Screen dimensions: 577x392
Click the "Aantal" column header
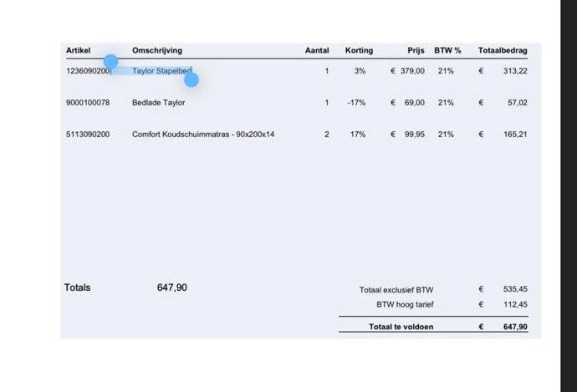pyautogui.click(x=317, y=50)
